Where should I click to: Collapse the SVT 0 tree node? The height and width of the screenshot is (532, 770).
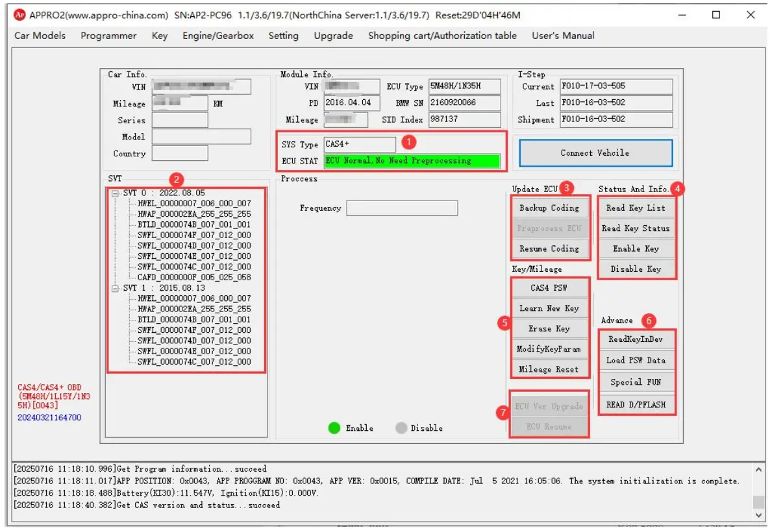(116, 193)
